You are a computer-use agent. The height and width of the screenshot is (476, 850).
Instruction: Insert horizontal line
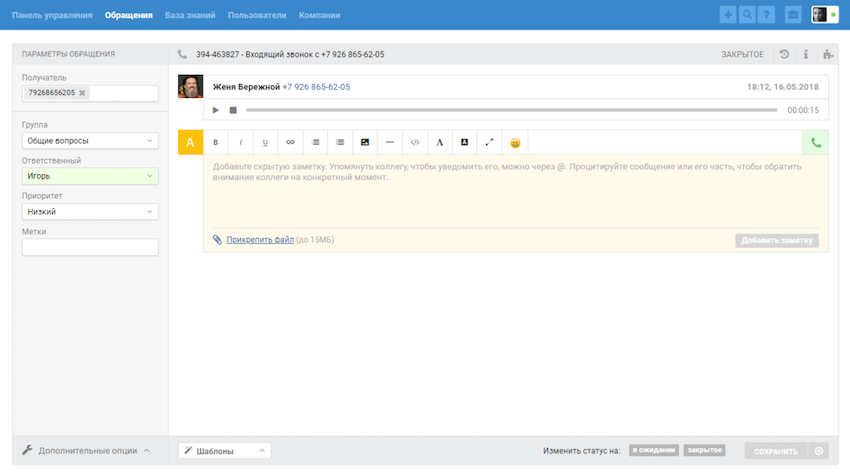click(x=390, y=143)
